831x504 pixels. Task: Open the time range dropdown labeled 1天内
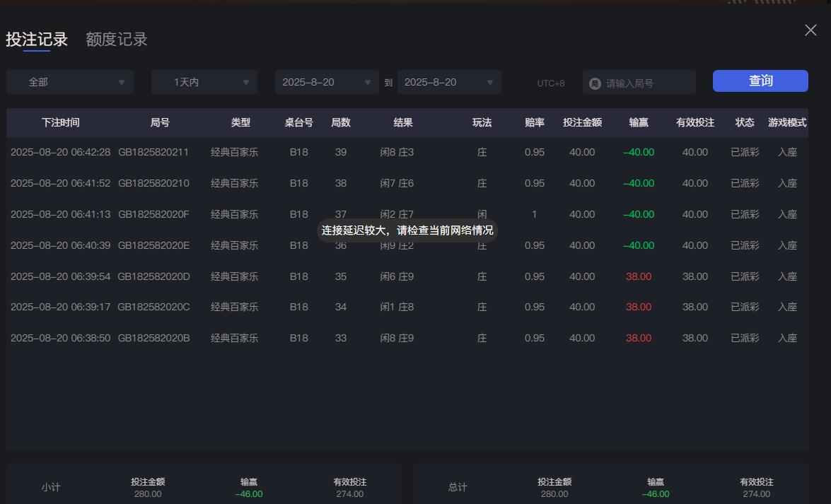204,82
